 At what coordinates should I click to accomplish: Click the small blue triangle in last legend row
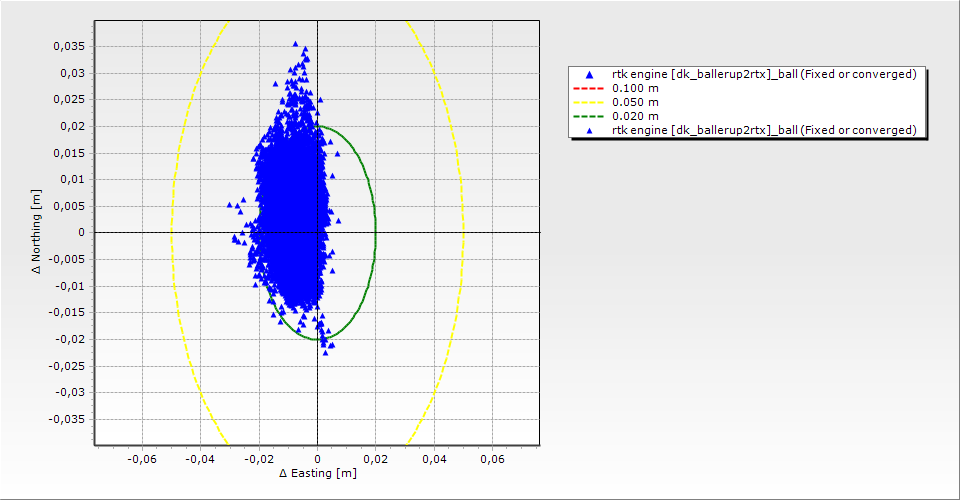590,130
